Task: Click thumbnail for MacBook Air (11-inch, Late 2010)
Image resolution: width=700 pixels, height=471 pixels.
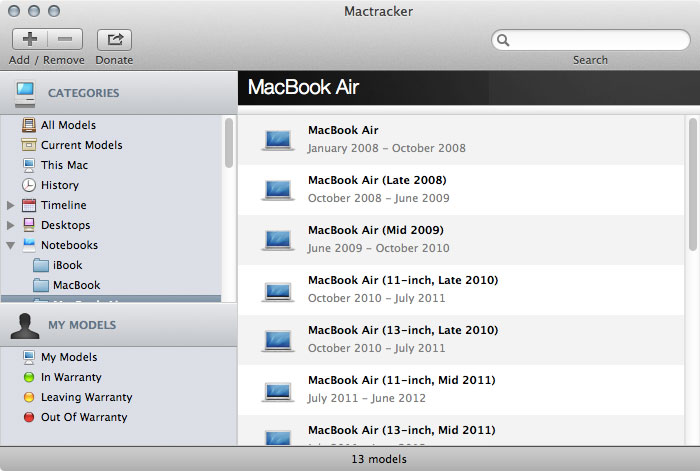Action: 278,292
